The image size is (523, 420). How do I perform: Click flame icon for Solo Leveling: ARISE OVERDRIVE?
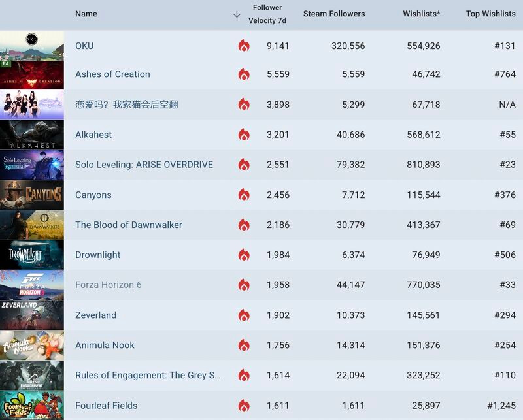(244, 165)
